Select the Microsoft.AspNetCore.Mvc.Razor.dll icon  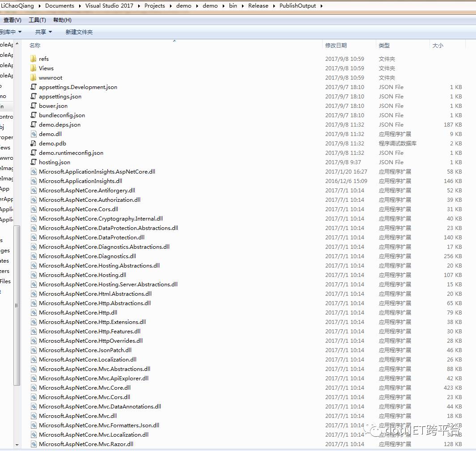click(33, 444)
